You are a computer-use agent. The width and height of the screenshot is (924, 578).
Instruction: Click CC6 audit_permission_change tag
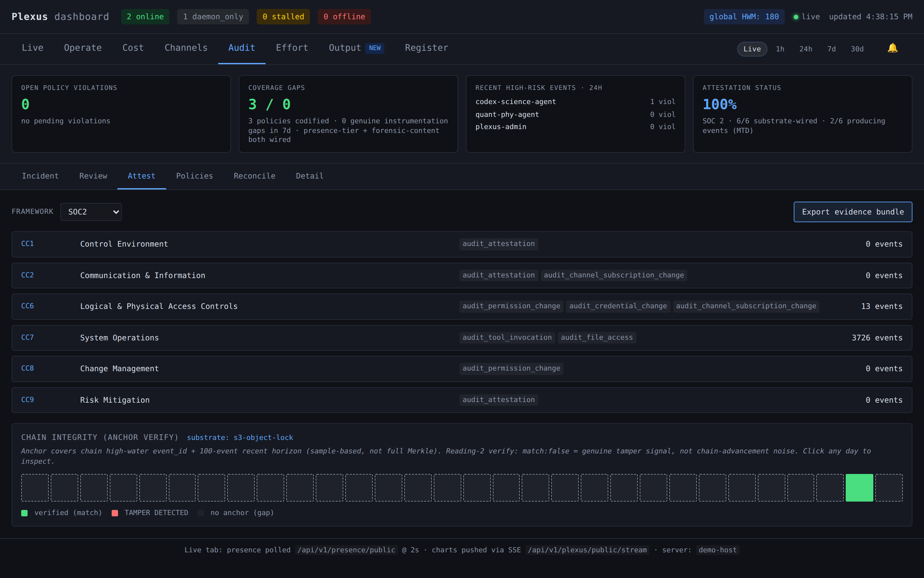[511, 306]
